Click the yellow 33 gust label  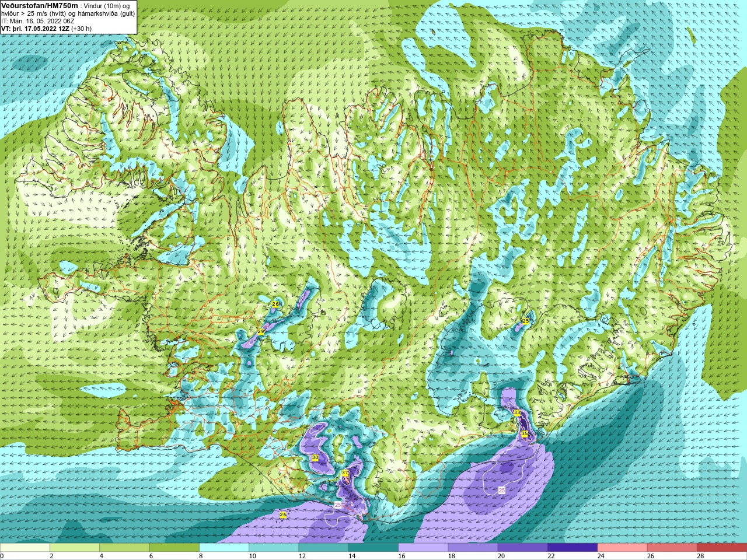[517, 412]
